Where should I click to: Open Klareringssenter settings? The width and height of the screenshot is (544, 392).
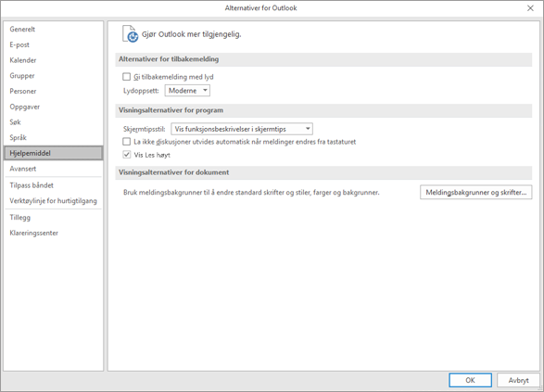point(54,233)
